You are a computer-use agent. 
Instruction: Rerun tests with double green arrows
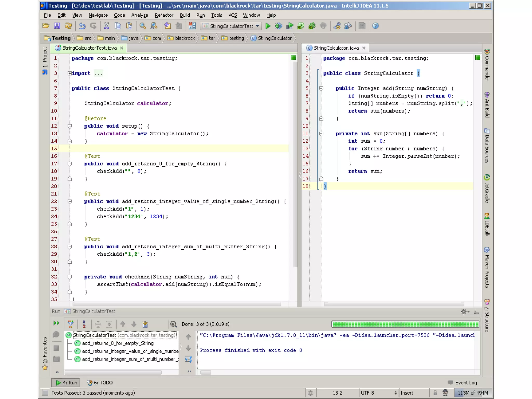[56, 323]
